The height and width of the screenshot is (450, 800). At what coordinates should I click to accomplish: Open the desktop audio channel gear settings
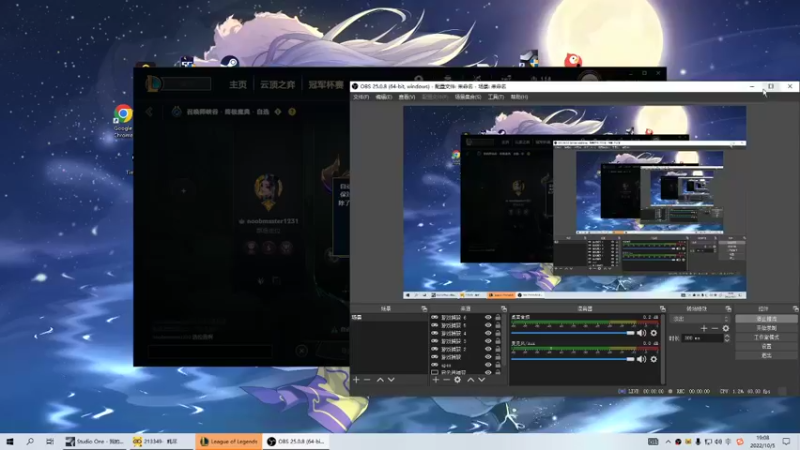(x=654, y=333)
